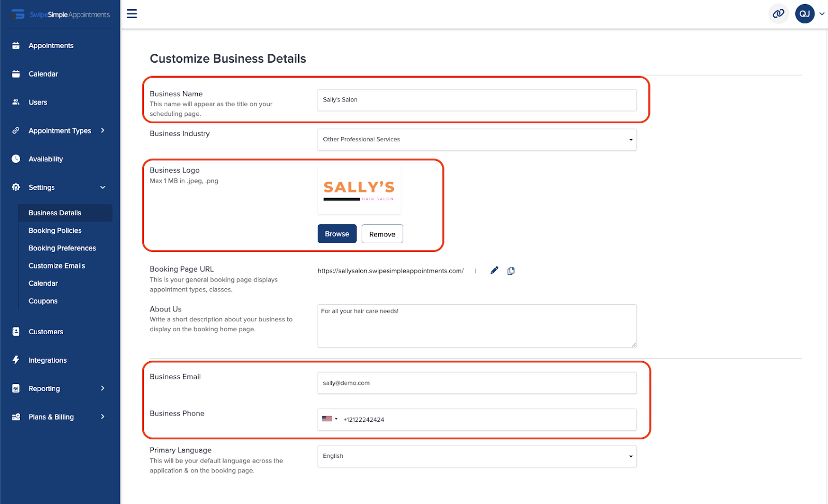Click the Availability clock icon
The width and height of the screenshot is (828, 504).
point(16,159)
